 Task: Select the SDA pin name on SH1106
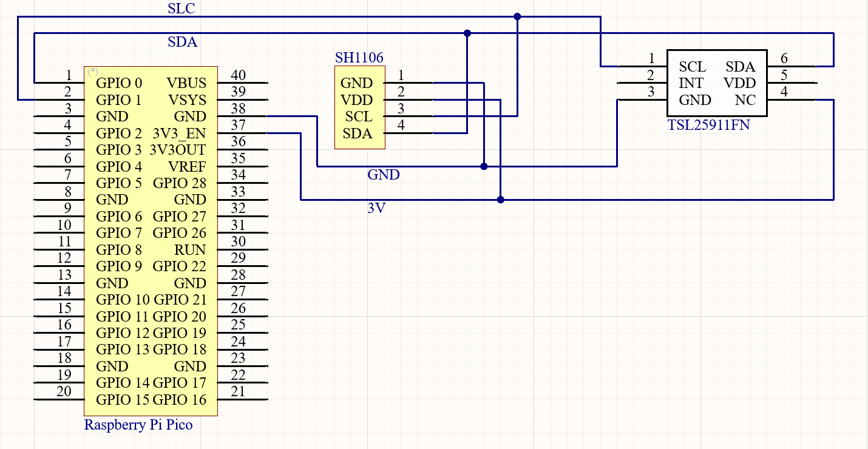358,133
